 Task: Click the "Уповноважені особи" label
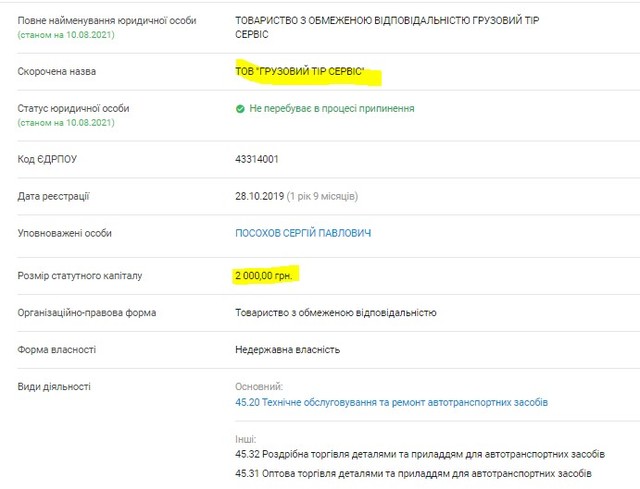(x=65, y=234)
